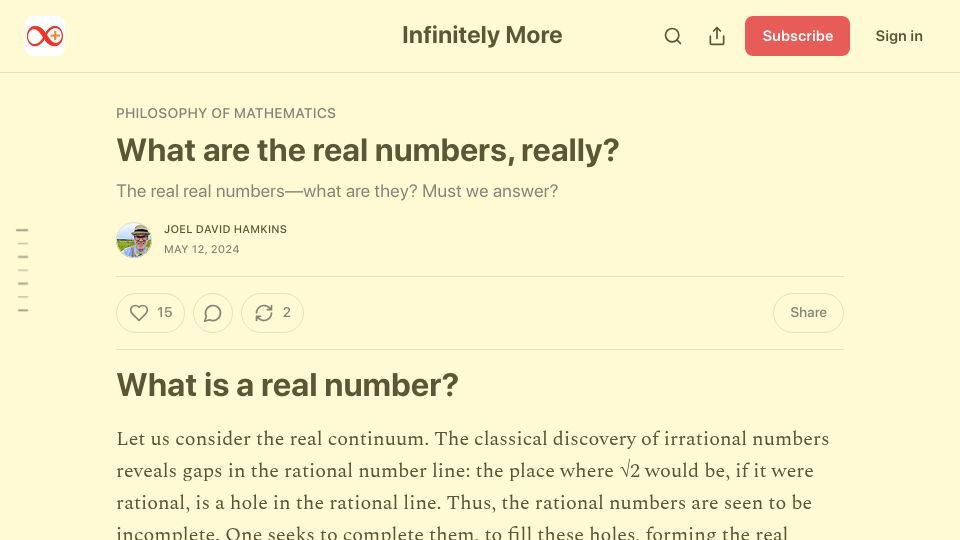The height and width of the screenshot is (540, 960).
Task: Click the share upload icon in header
Action: (717, 36)
